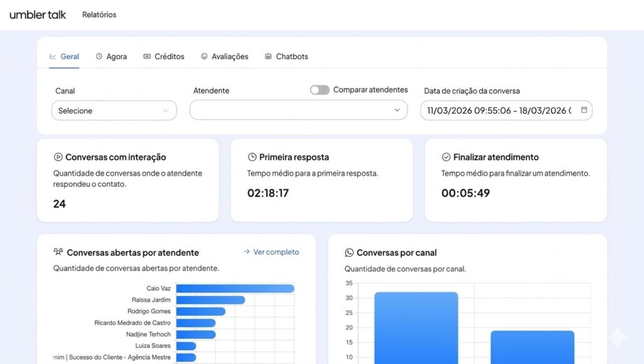Click the checkmark icon beside Finalizar atendimento

(x=446, y=157)
